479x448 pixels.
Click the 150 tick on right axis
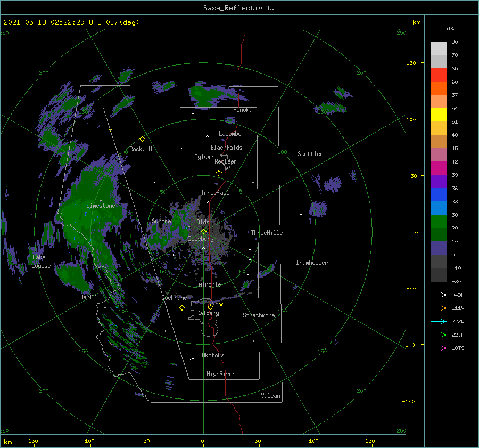click(x=411, y=63)
